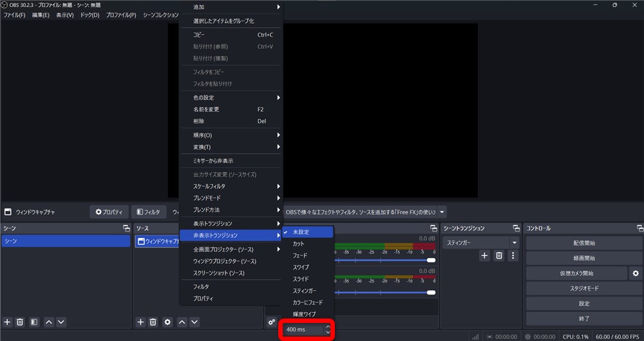The image size is (644, 341).
Task: Increase the 400 ms duration with up arrow
Action: (x=328, y=327)
